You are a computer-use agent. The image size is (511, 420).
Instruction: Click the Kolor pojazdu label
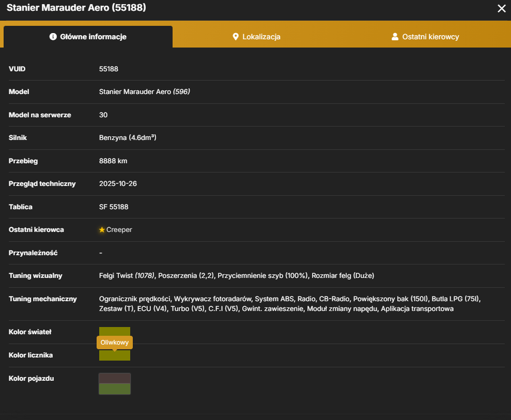pyautogui.click(x=31, y=379)
